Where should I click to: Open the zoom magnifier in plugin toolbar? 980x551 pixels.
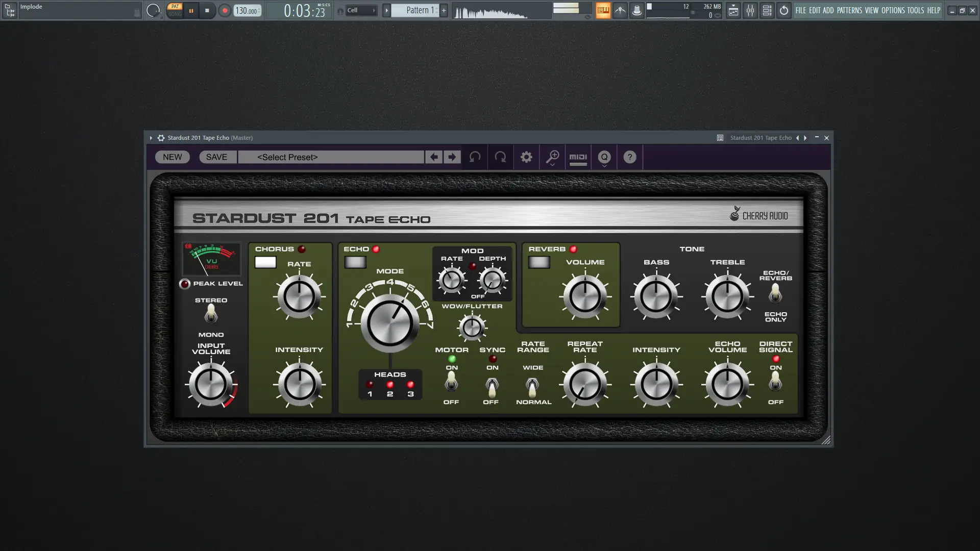tap(552, 157)
